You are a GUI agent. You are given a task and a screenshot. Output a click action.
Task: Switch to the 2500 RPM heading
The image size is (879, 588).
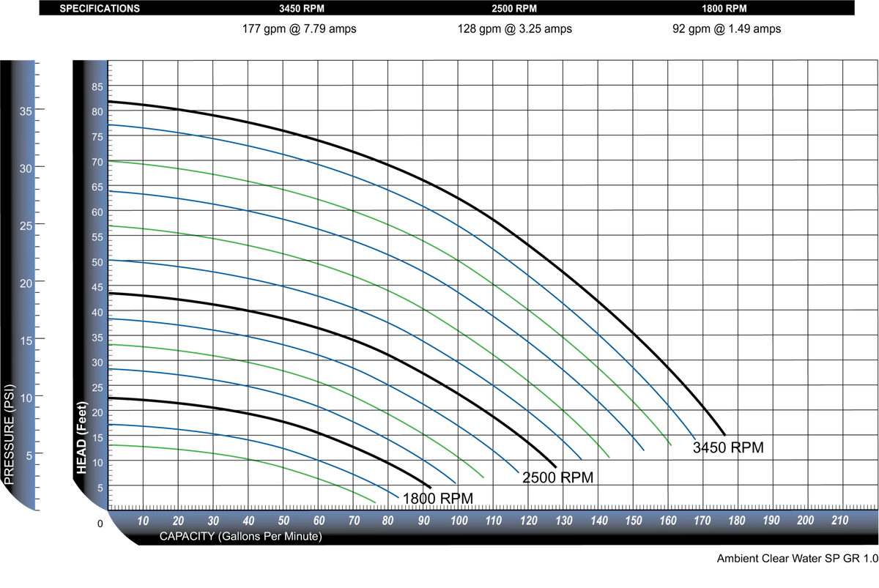(514, 10)
